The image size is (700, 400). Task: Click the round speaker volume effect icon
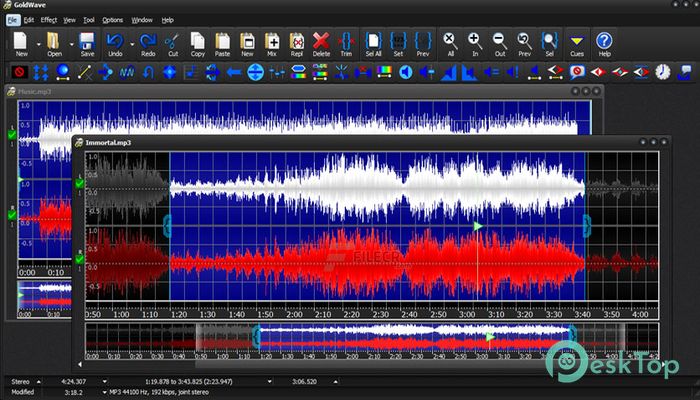405,72
